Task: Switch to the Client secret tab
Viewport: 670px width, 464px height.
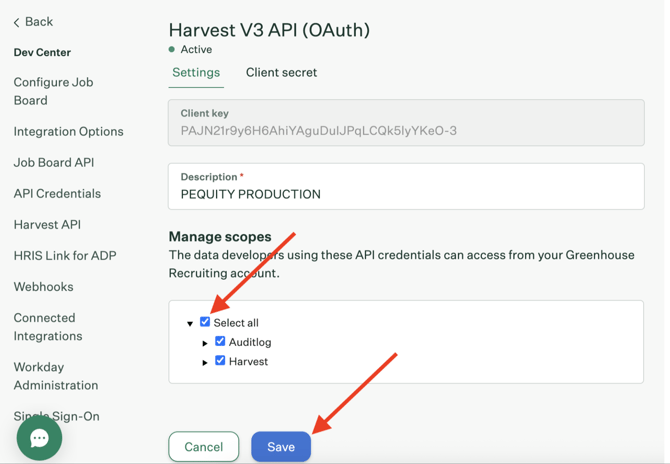Action: [281, 73]
